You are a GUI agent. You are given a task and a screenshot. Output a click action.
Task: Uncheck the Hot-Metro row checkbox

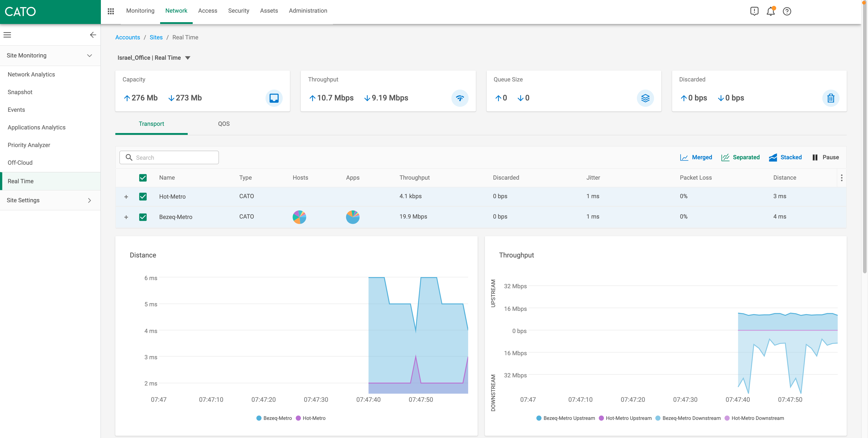[143, 197]
